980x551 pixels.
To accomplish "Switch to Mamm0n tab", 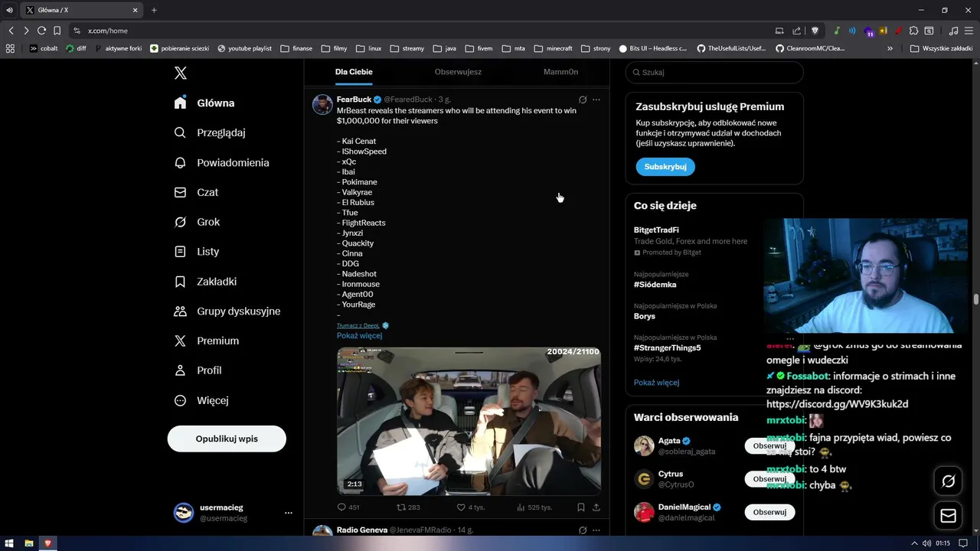I will (x=560, y=72).
